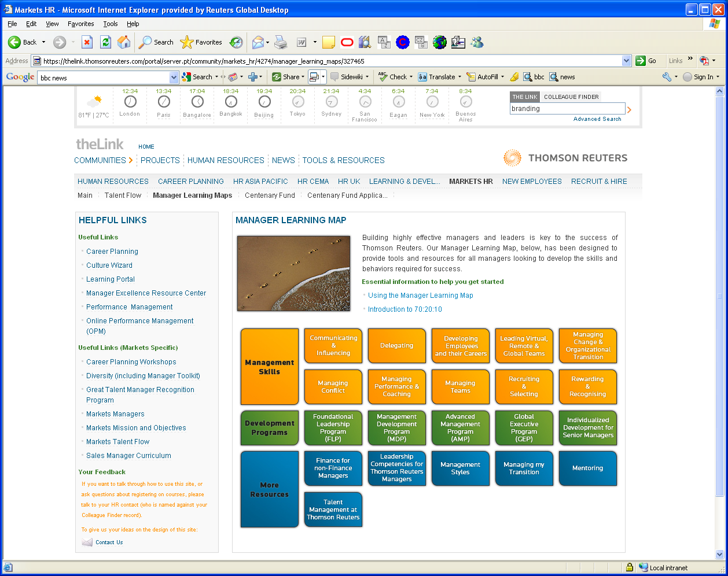Open the PROJECTS top navigation item
Image resolution: width=728 pixels, height=576 pixels.
(160, 160)
